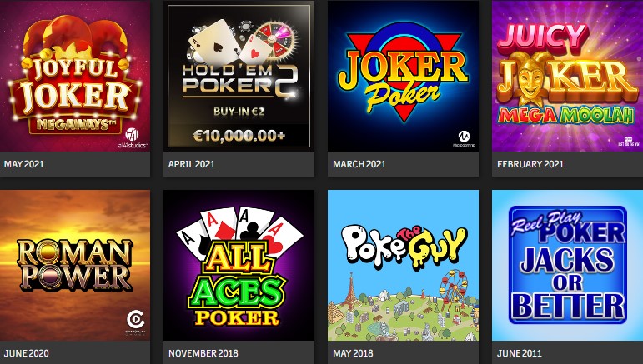This screenshot has width=643, height=364.
Task: Click the Just For The Win logo
Action: pos(627,142)
